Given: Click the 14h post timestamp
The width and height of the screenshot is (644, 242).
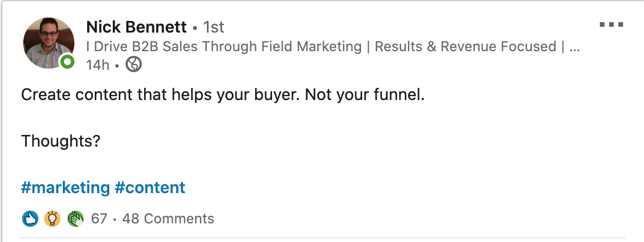Looking at the screenshot, I should pyautogui.click(x=97, y=65).
